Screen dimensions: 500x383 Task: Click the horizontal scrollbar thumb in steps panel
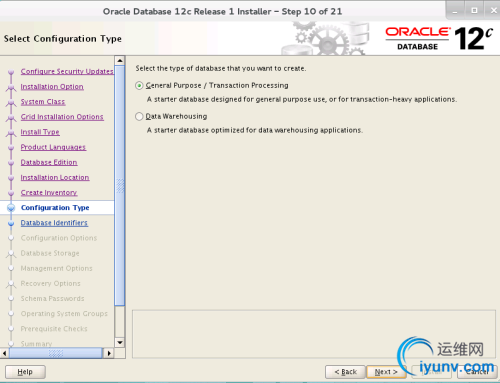pos(56,353)
